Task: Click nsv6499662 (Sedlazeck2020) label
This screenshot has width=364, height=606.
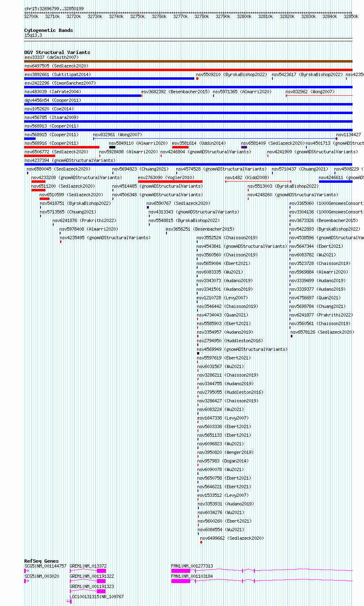Action: point(232,538)
